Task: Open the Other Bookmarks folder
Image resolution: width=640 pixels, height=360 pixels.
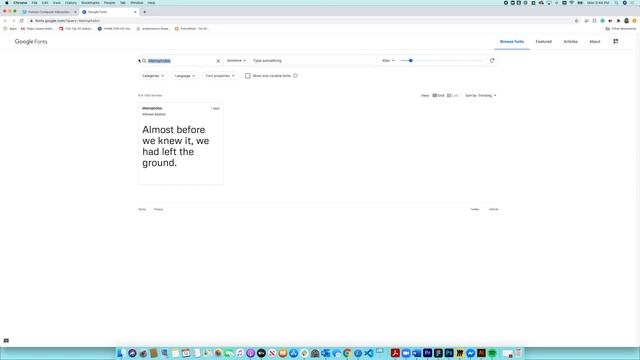Action: pos(620,29)
